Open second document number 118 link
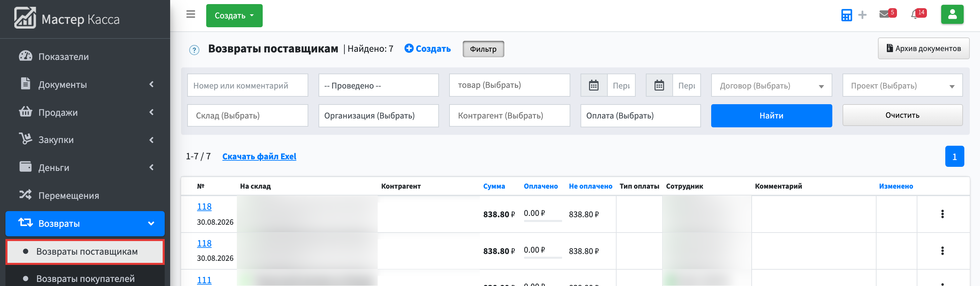980x286 pixels. point(204,243)
